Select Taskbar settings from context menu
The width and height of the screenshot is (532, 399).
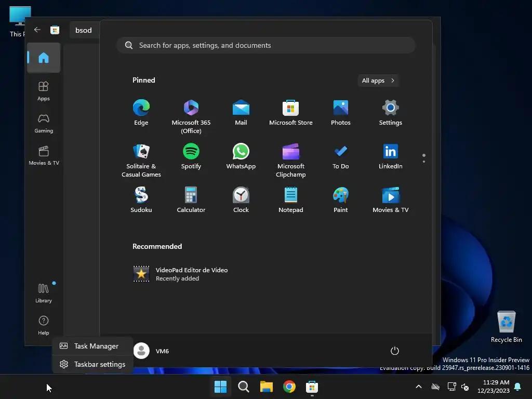(92, 364)
